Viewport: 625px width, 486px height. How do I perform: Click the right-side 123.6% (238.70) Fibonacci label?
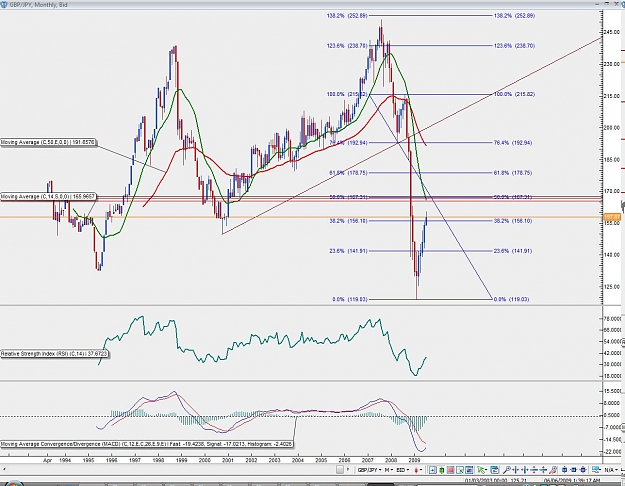[x=514, y=45]
